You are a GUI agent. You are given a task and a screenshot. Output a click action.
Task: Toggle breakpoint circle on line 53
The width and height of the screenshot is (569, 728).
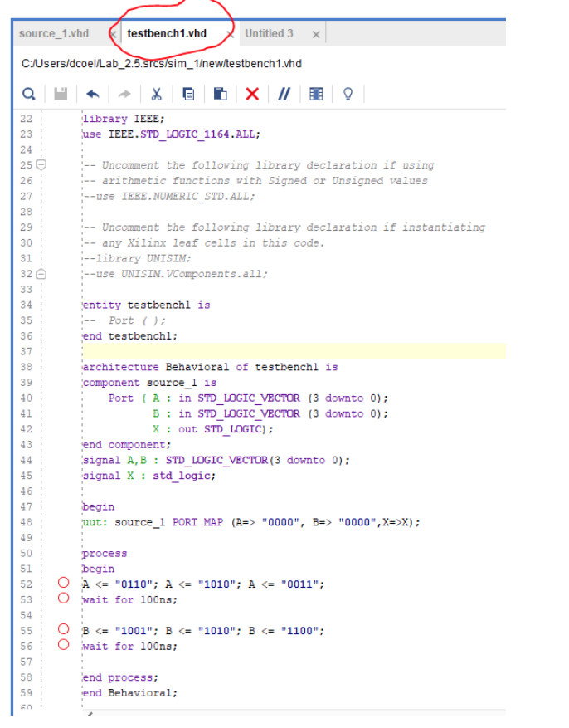64,598
